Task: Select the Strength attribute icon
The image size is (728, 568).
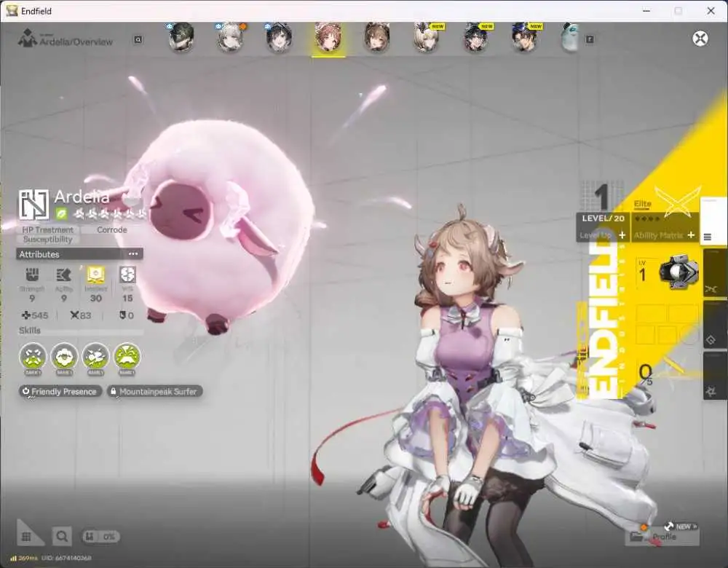Action: click(x=32, y=275)
